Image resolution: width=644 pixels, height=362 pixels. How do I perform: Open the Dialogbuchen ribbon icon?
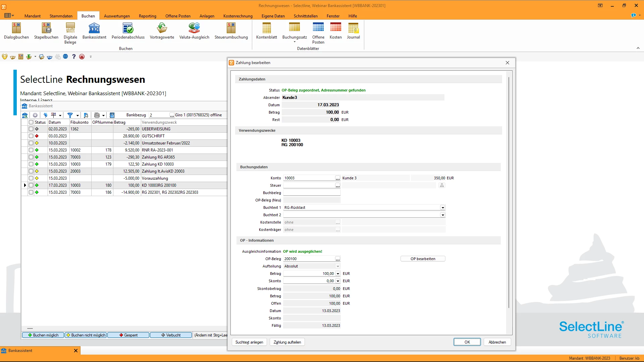16,31
